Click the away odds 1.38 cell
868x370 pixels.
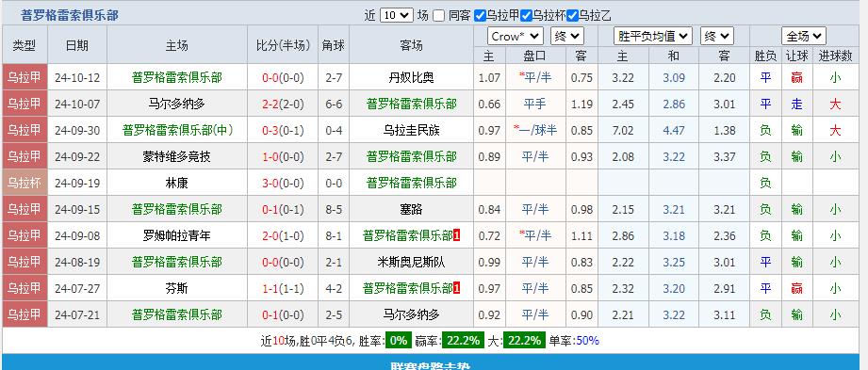(725, 130)
